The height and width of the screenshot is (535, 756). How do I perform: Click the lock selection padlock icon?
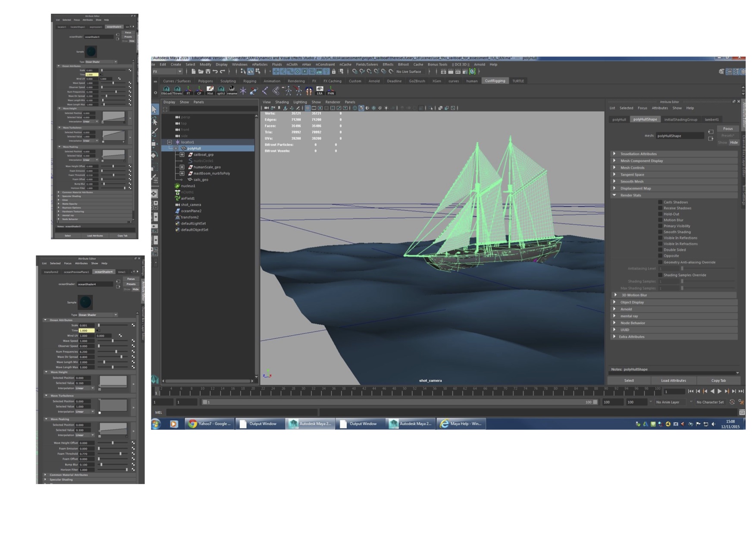tap(333, 72)
